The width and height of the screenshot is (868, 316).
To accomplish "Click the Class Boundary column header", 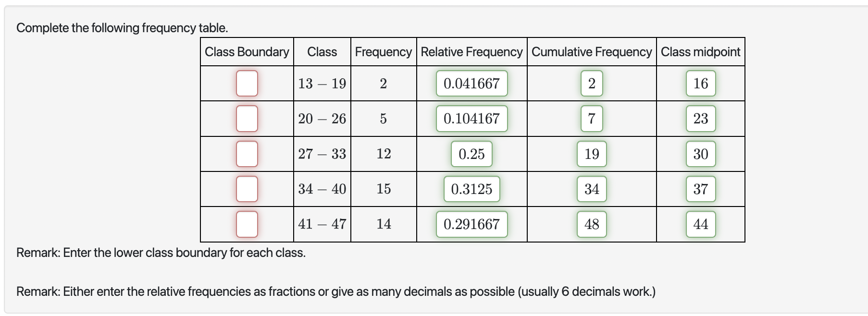I will pos(247,52).
